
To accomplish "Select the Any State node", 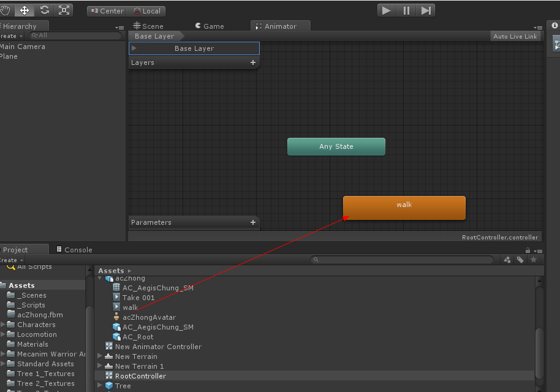I will 336,147.
